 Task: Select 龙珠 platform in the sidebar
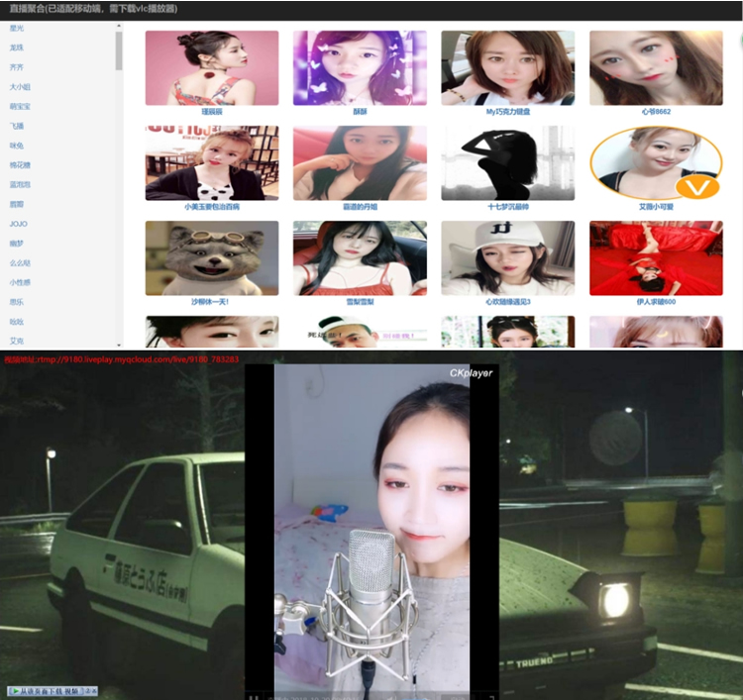pyautogui.click(x=17, y=48)
